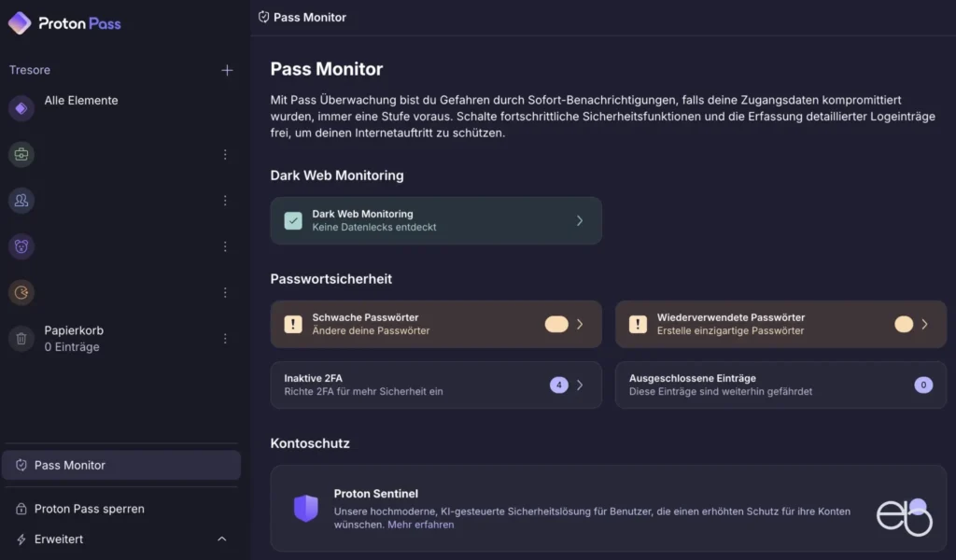The image size is (956, 560).
Task: Click the lock icon beside Proton Pass sperren
Action: (21, 509)
